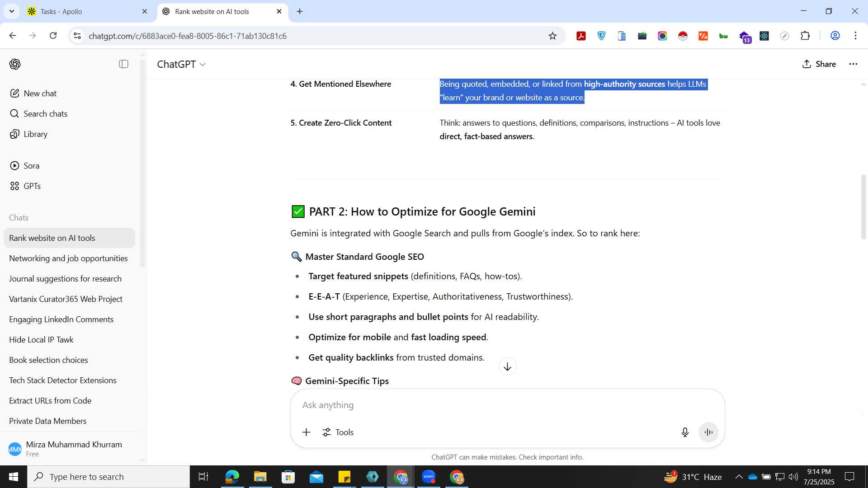Close the Rank website on AI tools tab
Screen dimensions: 868x488
pyautogui.click(x=279, y=12)
